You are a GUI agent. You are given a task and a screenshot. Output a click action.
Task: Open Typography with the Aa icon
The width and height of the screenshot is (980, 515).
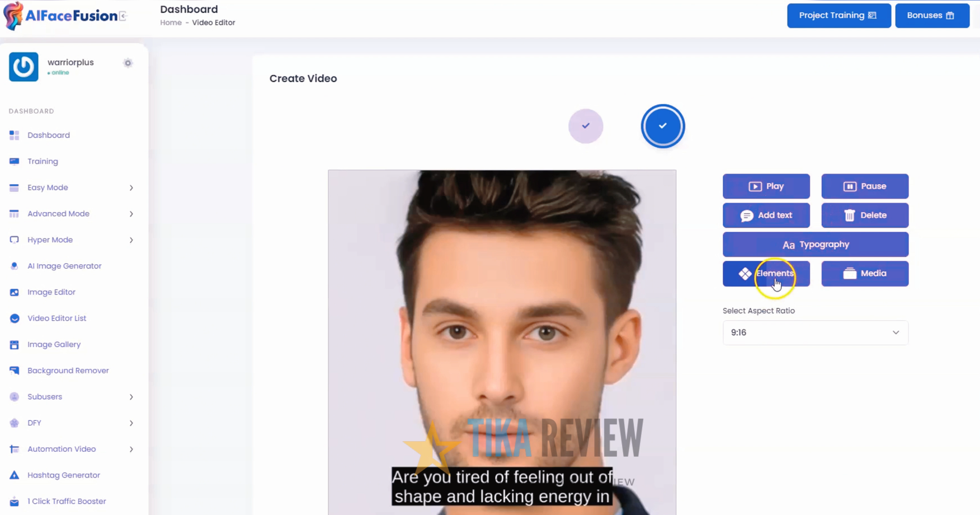pyautogui.click(x=789, y=245)
